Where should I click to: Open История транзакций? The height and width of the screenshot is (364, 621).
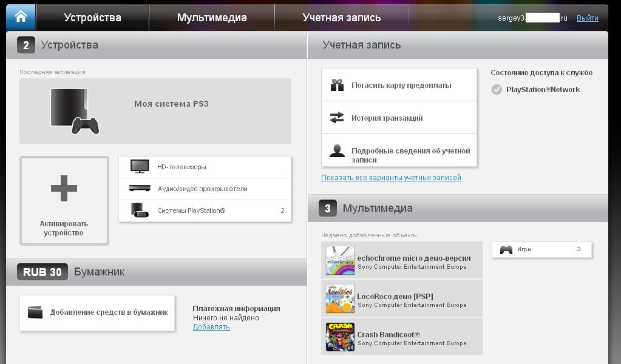point(399,118)
